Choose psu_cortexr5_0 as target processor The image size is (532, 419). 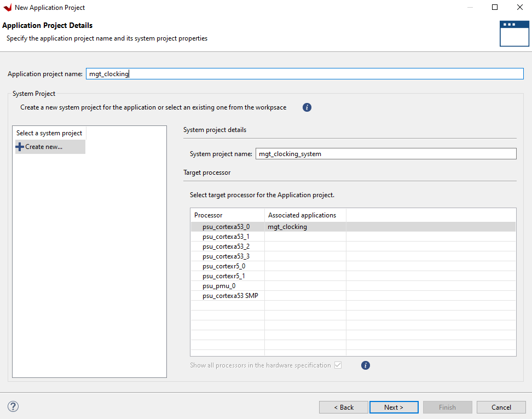[224, 266]
